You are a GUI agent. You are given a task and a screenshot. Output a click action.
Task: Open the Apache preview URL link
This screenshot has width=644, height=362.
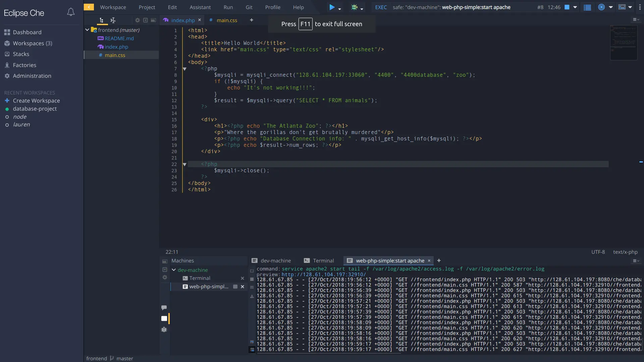click(x=324, y=274)
